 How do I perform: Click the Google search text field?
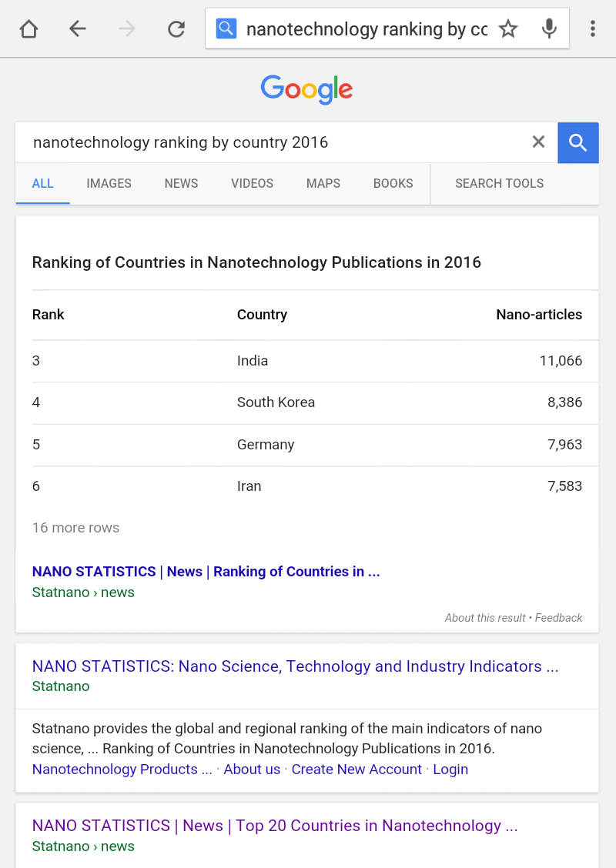(272, 142)
